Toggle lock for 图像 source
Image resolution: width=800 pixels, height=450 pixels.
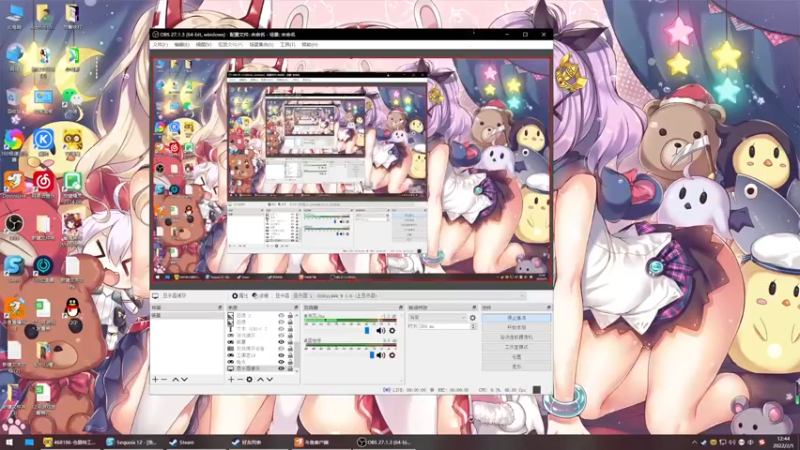(x=290, y=322)
